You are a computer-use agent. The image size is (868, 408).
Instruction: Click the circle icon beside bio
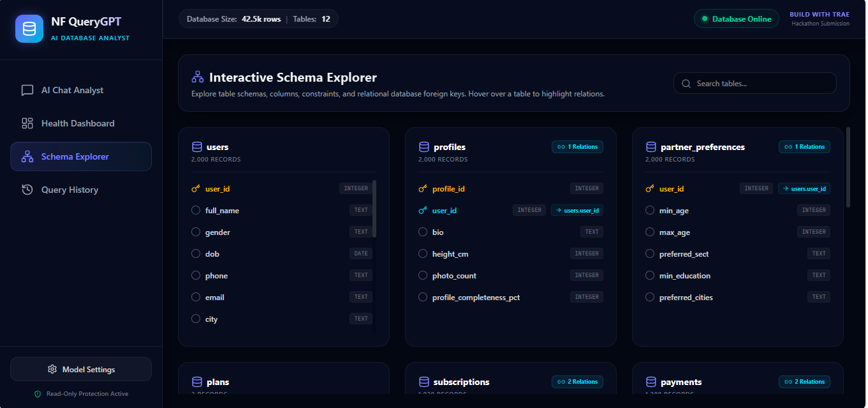(x=423, y=232)
